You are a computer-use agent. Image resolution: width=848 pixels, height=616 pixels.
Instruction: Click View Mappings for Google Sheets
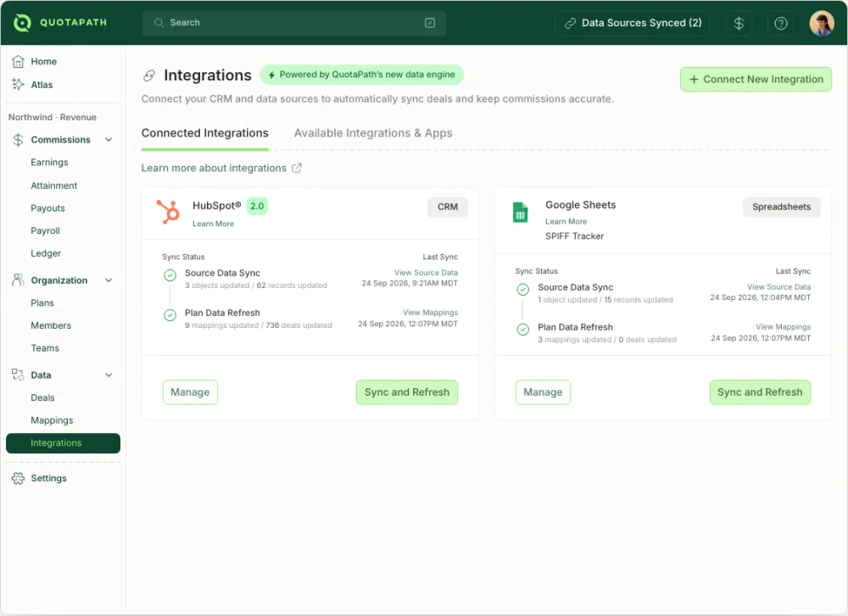[783, 327]
